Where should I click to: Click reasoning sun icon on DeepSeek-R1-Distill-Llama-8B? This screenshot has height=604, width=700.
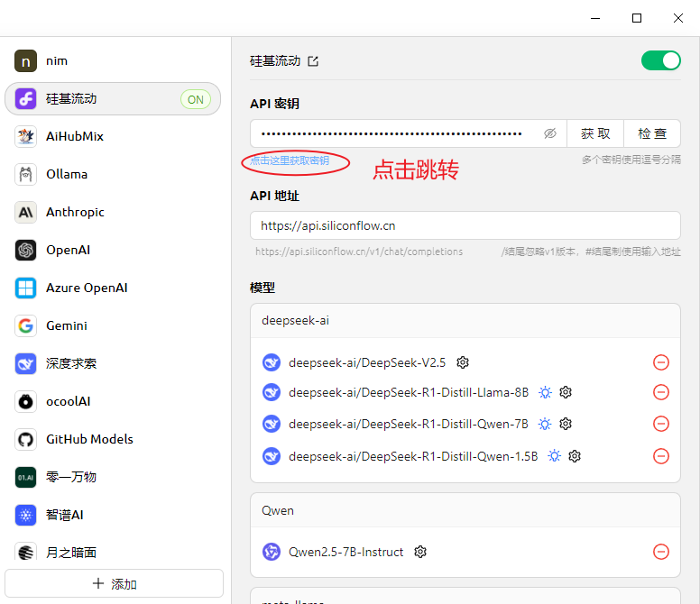tap(545, 392)
